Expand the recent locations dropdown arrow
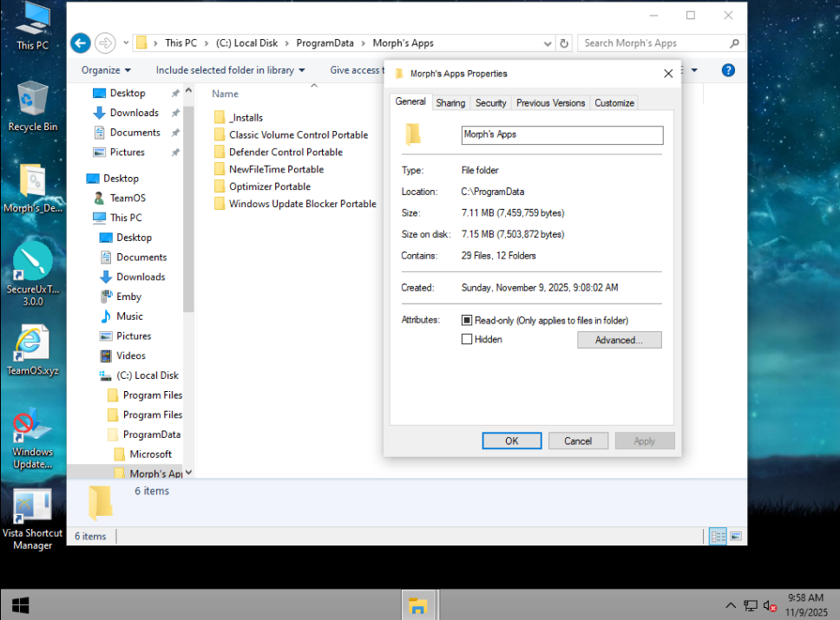Viewport: 840px width, 620px height. (126, 42)
